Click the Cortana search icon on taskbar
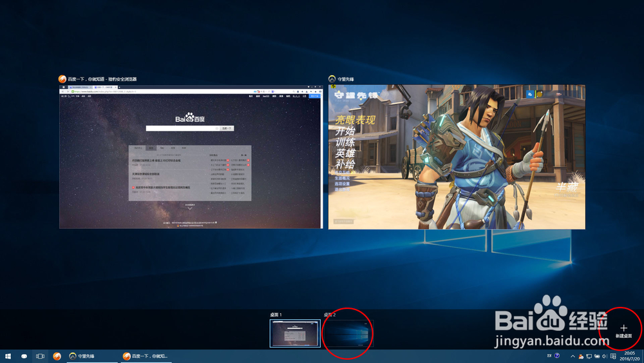Viewport: 644px width, 363px height. point(24,356)
